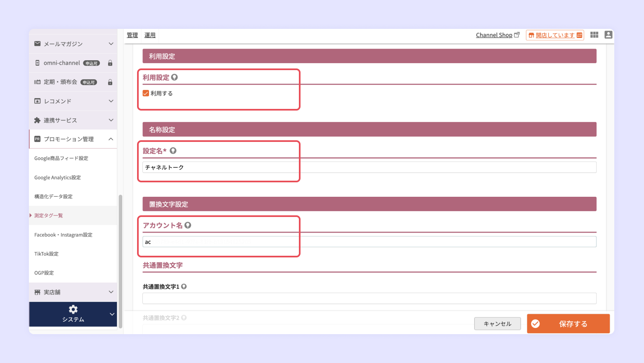Click help icon beside 共通置換文字1 label
This screenshot has height=363, width=644.
[184, 287]
